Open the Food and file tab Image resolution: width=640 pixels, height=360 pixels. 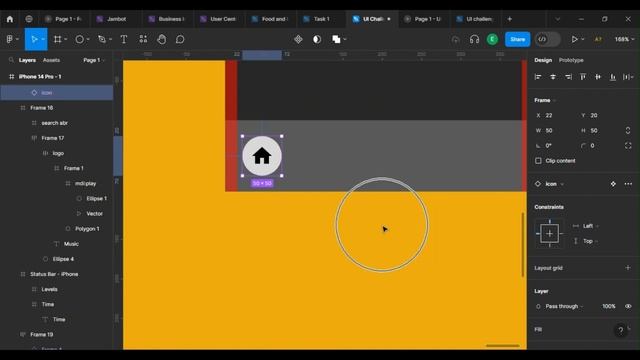[270, 19]
